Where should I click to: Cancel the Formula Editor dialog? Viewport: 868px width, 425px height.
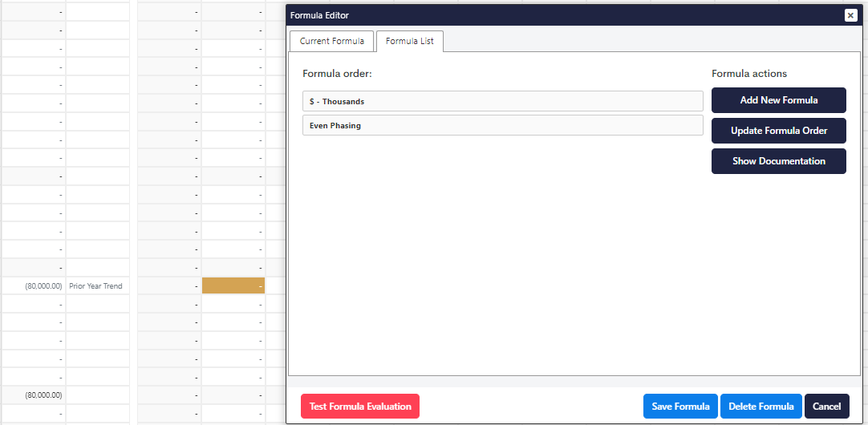point(826,407)
